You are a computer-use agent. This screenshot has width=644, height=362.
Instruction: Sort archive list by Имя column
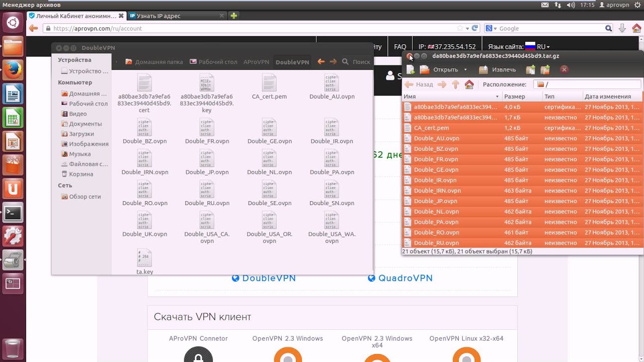(x=451, y=97)
